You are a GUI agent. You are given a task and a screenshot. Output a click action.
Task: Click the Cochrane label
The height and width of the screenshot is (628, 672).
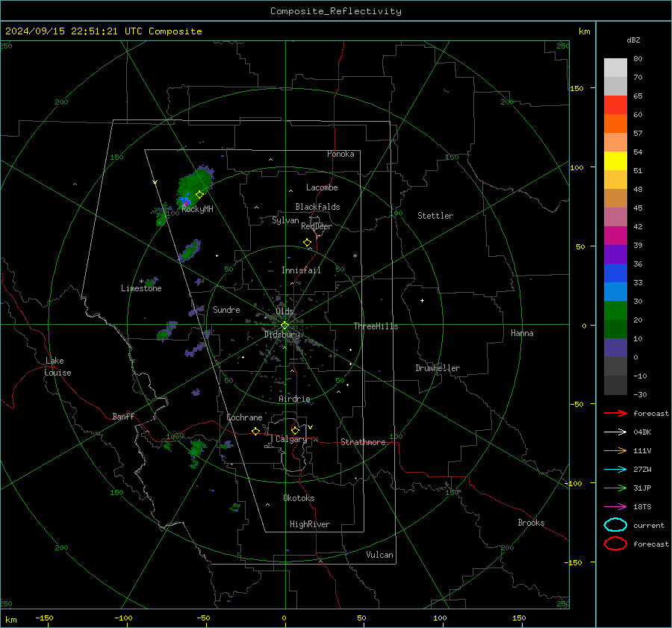(244, 417)
